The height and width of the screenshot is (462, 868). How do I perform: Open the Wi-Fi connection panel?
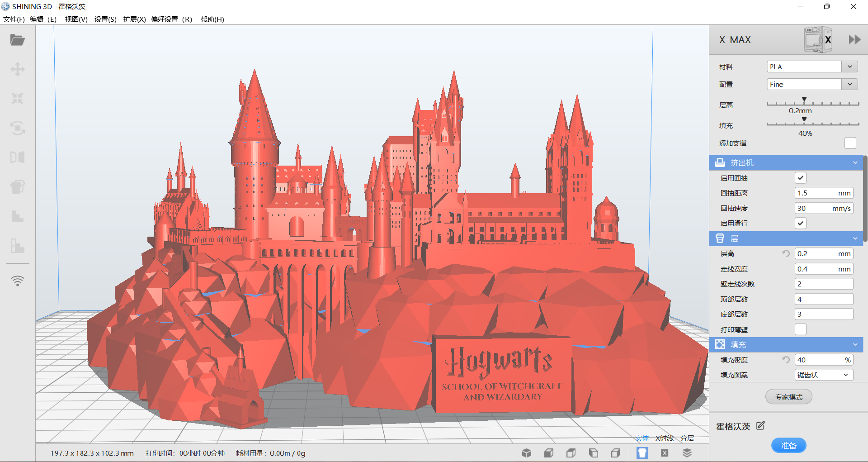tap(18, 281)
